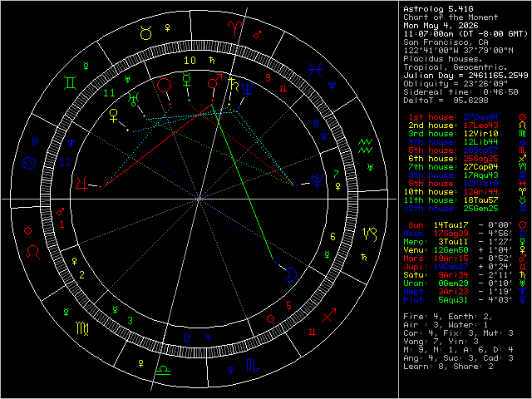Click the large blue Pluto glyph inside the wheel
Screen dimensions: 532x399
tap(318, 181)
